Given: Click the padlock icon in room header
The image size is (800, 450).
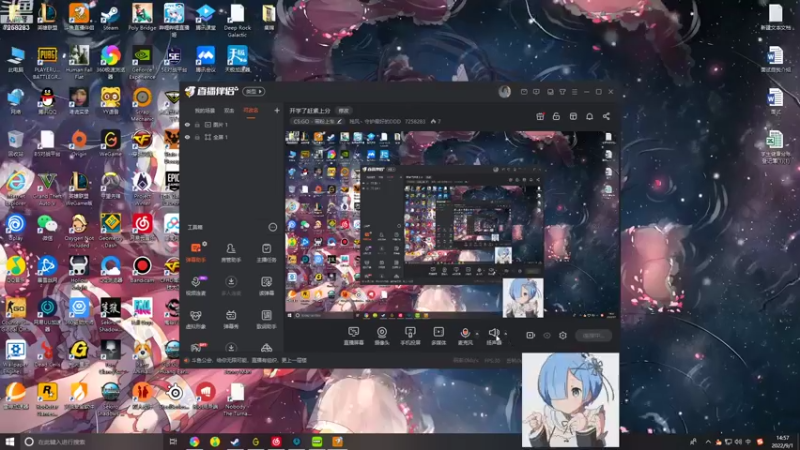Looking at the screenshot, I should coord(556,116).
